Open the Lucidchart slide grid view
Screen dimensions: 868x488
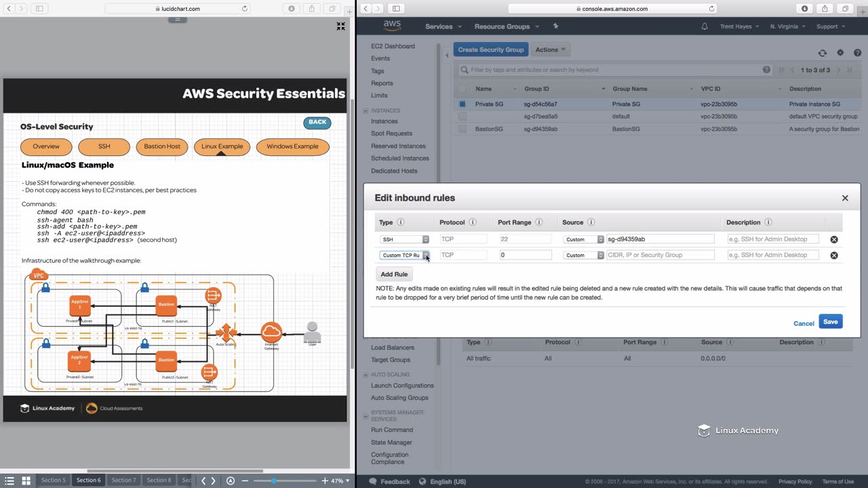point(26,481)
